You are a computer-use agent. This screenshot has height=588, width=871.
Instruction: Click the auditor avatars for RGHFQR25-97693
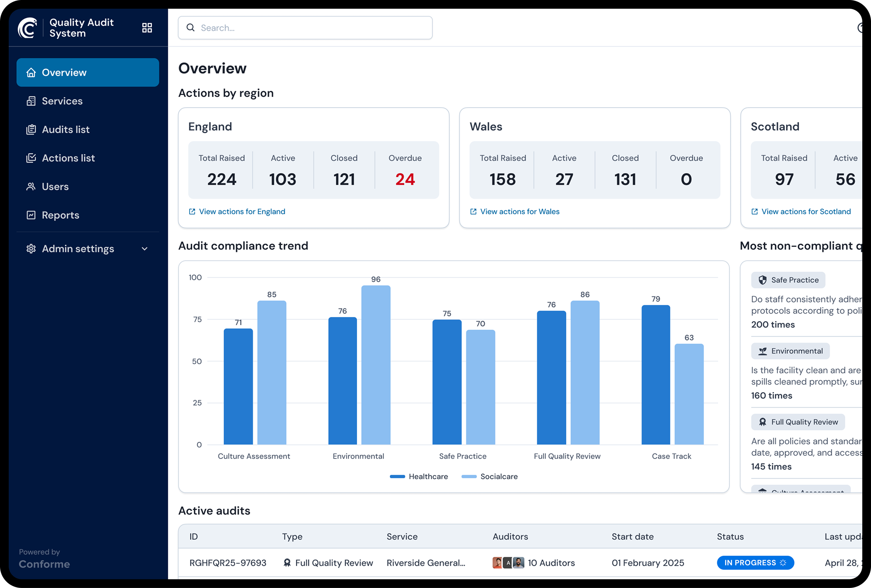pyautogui.click(x=508, y=563)
